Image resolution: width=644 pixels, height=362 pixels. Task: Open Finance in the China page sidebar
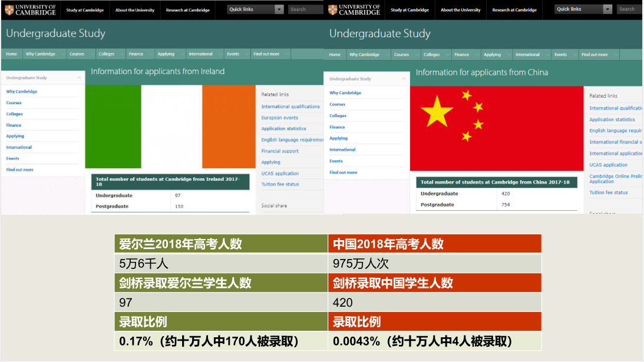click(337, 127)
